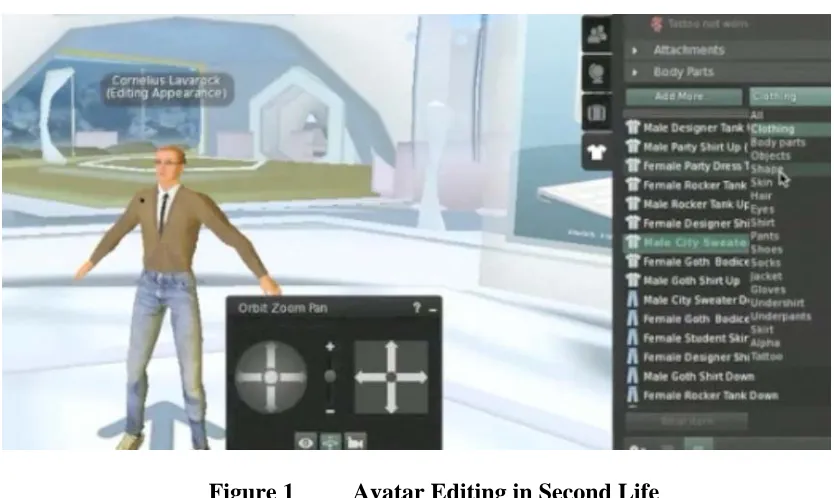Choose All in the filter list
This screenshot has width=834, height=498.
pyautogui.click(x=757, y=115)
